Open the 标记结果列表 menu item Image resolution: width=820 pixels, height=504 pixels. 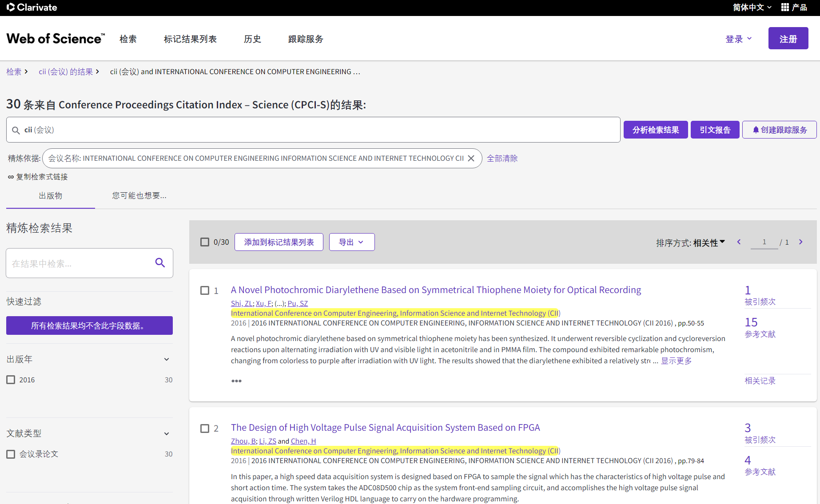[190, 39]
